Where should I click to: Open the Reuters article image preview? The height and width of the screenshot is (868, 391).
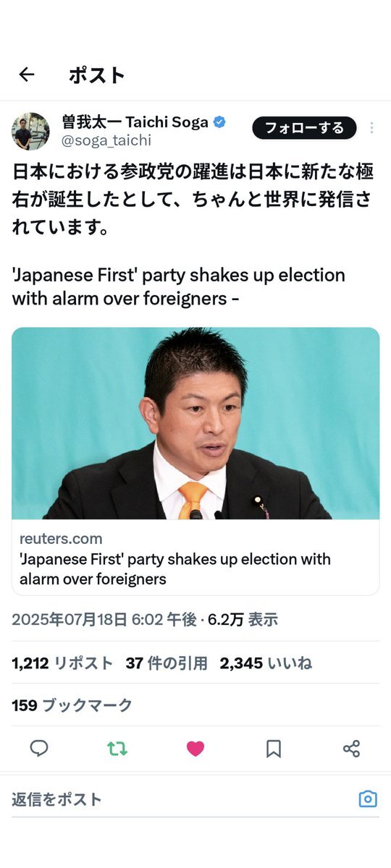(195, 423)
